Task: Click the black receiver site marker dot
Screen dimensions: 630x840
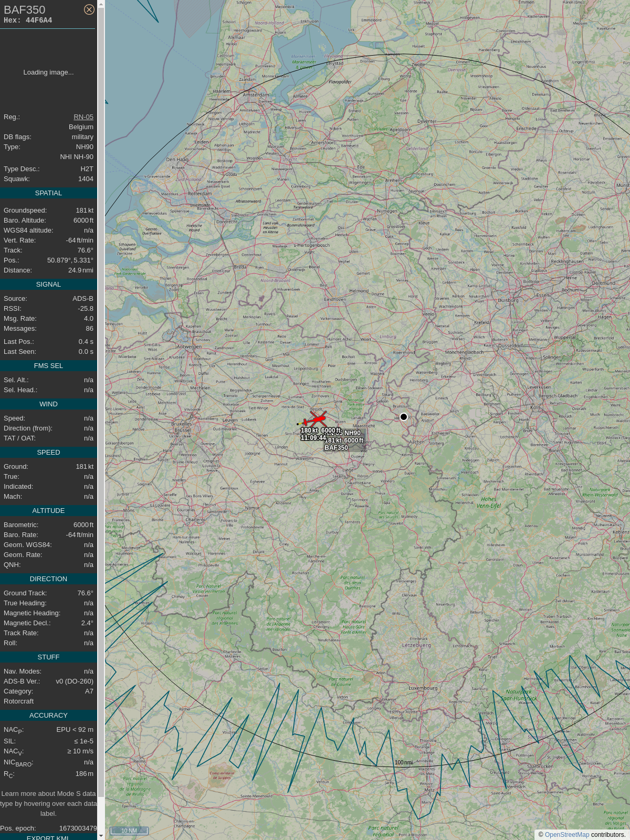Action: [404, 417]
